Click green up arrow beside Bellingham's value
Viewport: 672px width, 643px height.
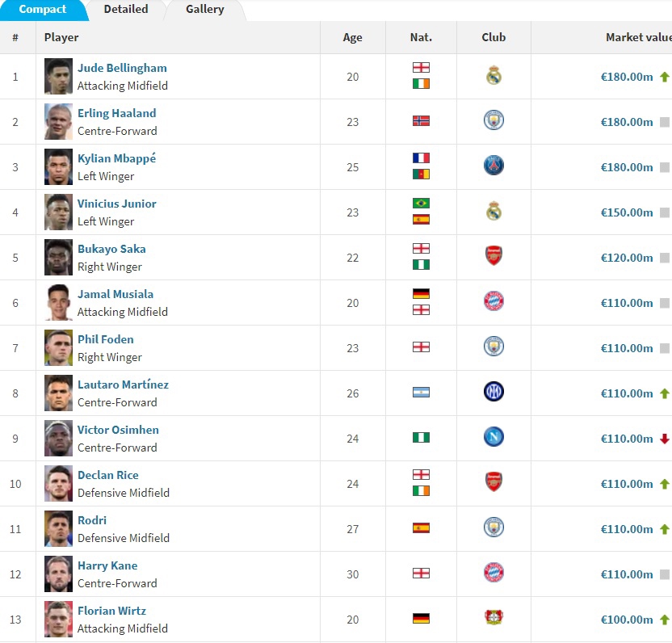pos(664,77)
